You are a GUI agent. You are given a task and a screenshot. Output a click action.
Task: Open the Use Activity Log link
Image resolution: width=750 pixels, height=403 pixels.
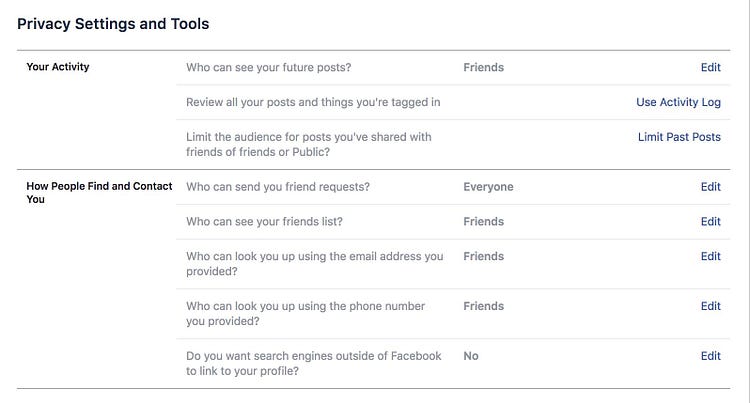[678, 102]
